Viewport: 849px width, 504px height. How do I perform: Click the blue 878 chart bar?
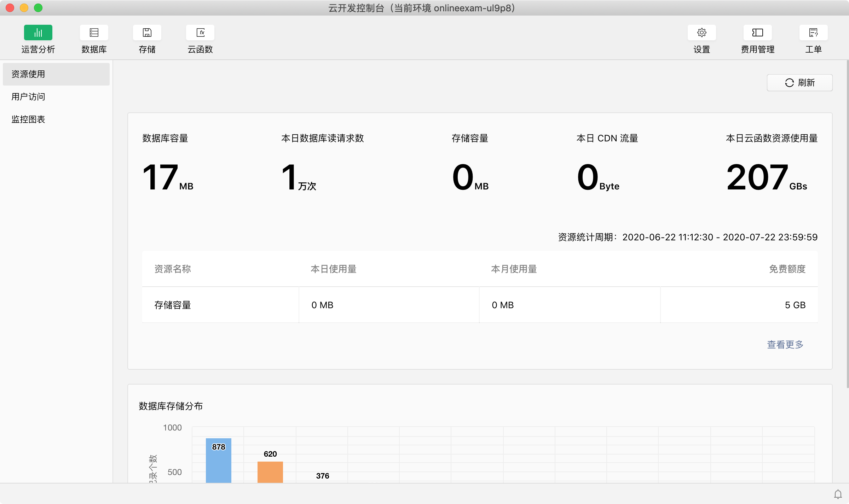218,463
